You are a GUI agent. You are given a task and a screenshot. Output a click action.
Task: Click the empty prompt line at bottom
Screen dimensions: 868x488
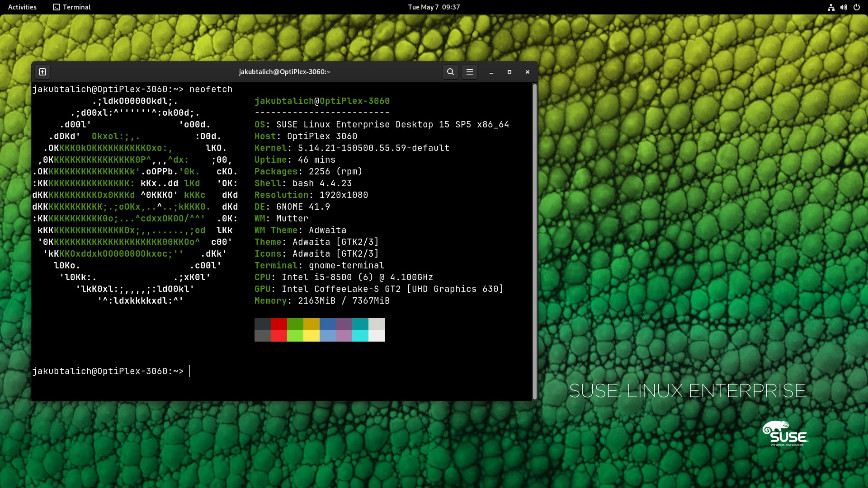click(111, 371)
